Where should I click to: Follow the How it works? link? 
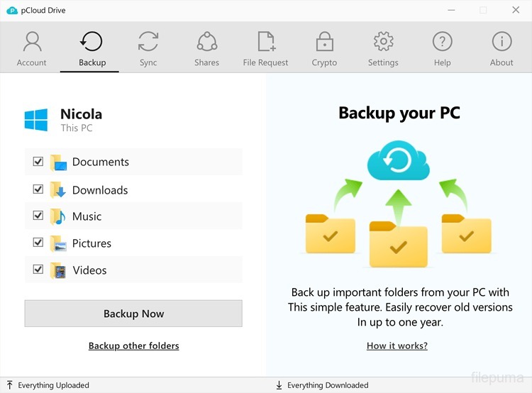tap(397, 346)
